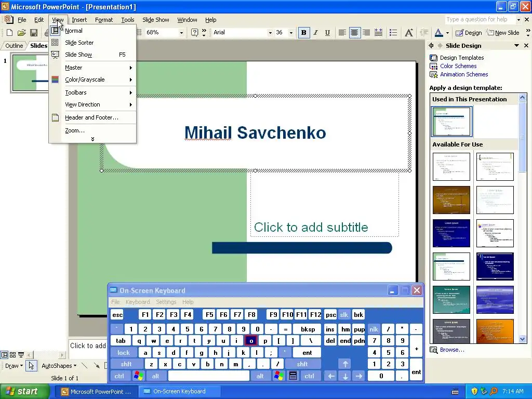
Task: Increase font size icon
Action: (x=409, y=33)
